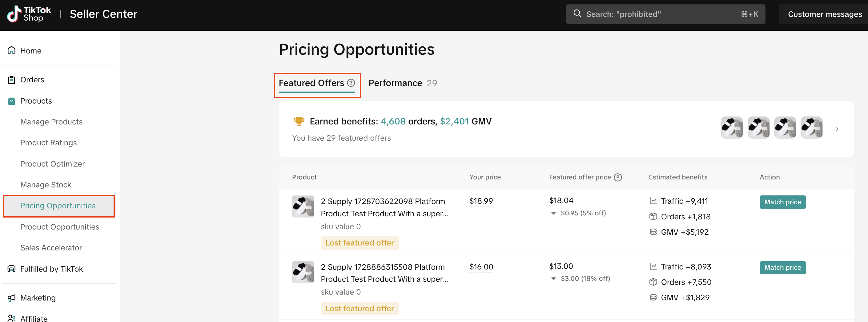Click the TikTok Shop logo

pyautogui.click(x=29, y=14)
